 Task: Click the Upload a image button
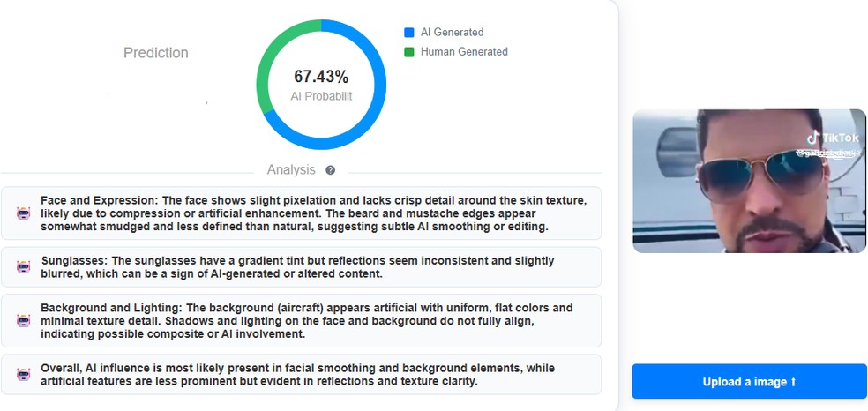click(x=749, y=382)
